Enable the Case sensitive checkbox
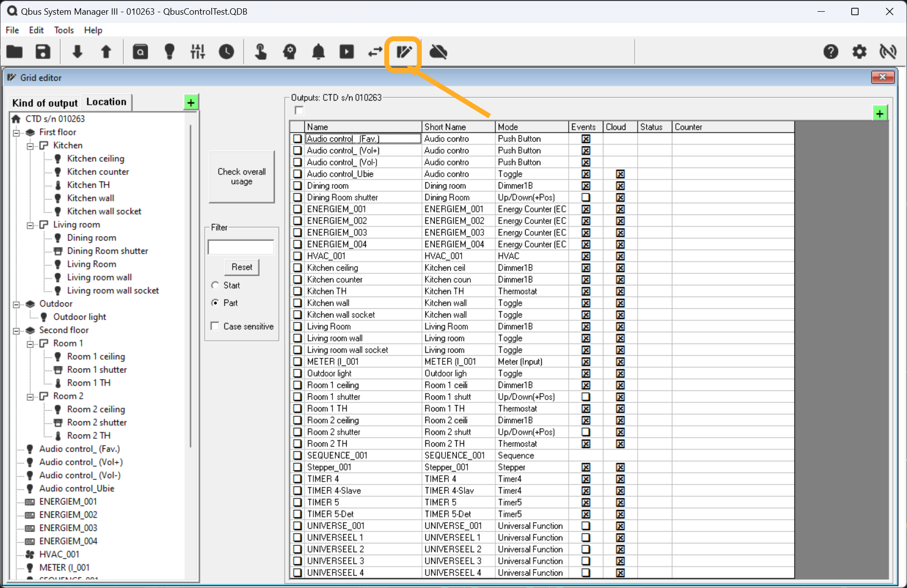907x588 pixels. click(x=215, y=326)
